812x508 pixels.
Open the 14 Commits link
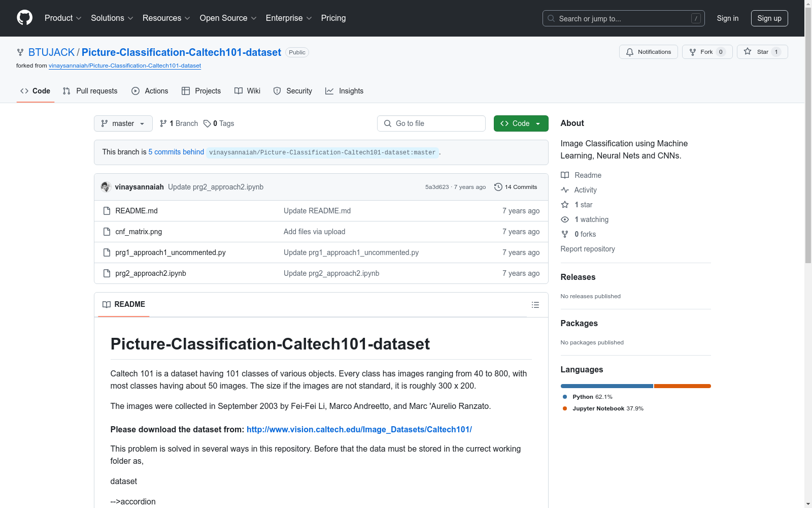(516, 187)
